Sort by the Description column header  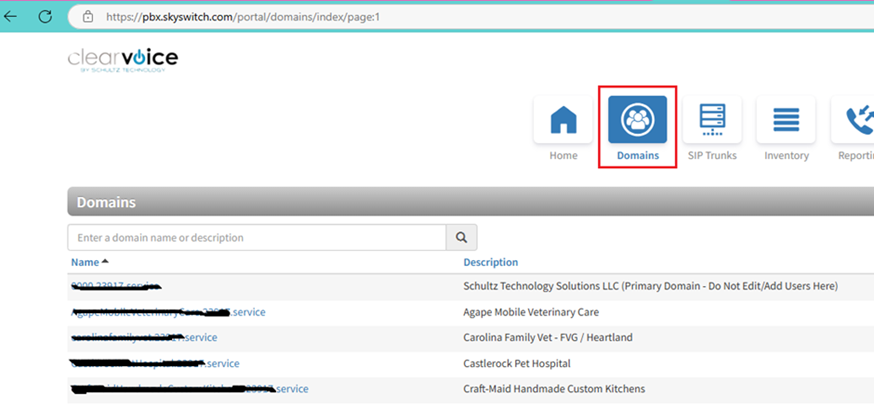490,262
